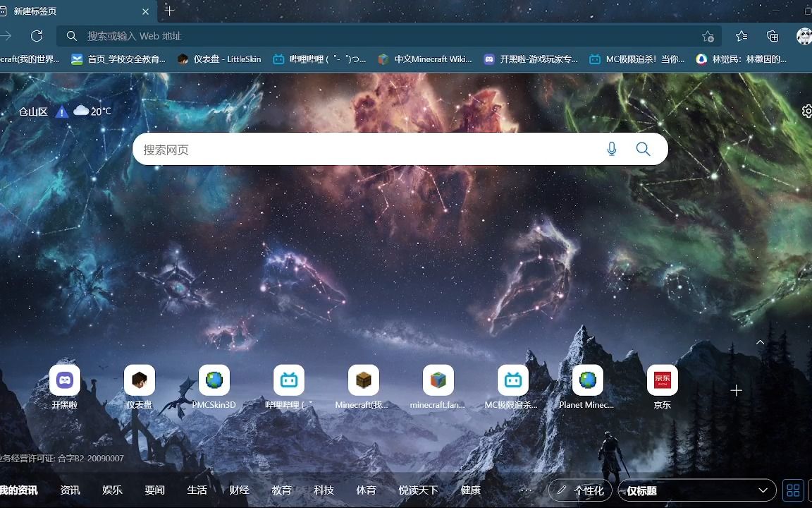Open the Collections icon in the toolbar
812x508 pixels.
772,35
